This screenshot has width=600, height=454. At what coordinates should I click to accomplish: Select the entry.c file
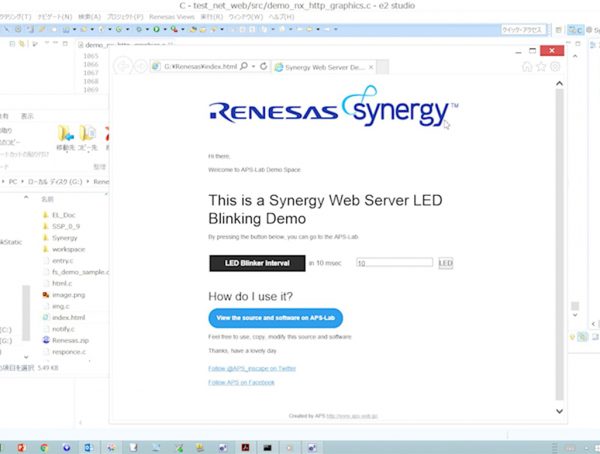point(58,261)
